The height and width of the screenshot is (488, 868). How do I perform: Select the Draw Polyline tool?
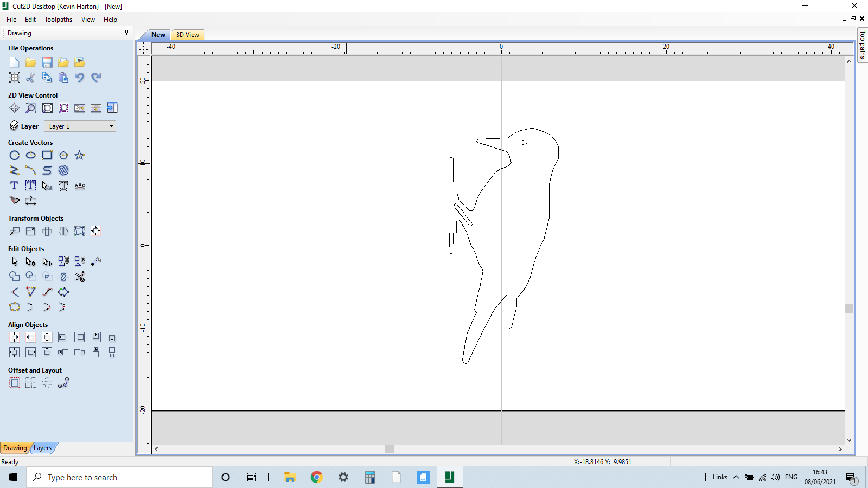(x=14, y=170)
